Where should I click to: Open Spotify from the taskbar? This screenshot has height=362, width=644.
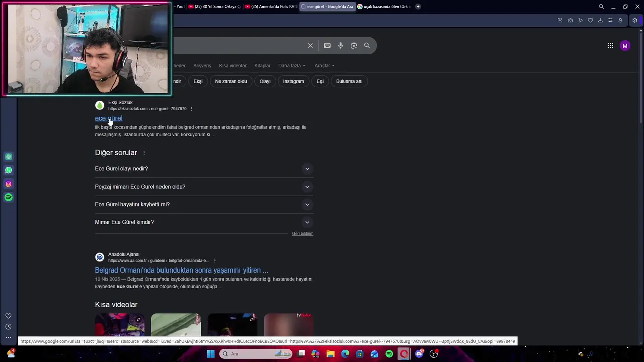click(389, 354)
